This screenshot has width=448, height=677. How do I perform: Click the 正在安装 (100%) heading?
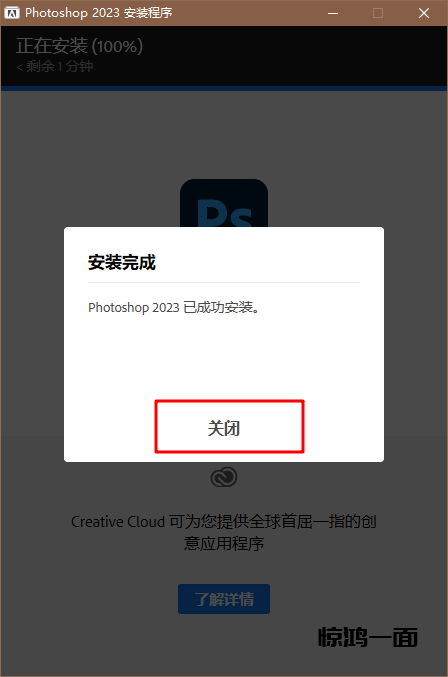tap(79, 46)
